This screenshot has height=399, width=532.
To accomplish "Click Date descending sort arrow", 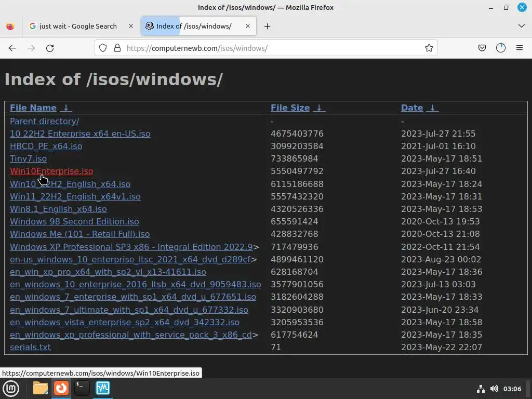I will 433,108.
